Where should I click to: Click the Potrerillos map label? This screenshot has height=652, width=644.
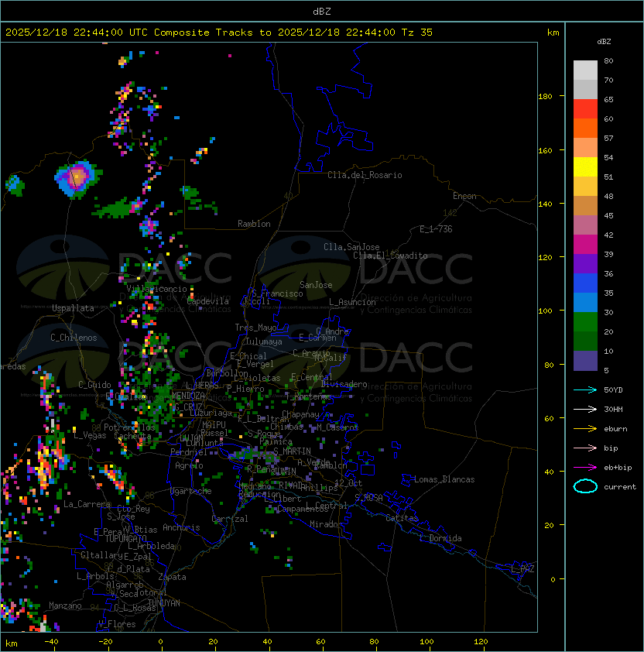(x=129, y=427)
